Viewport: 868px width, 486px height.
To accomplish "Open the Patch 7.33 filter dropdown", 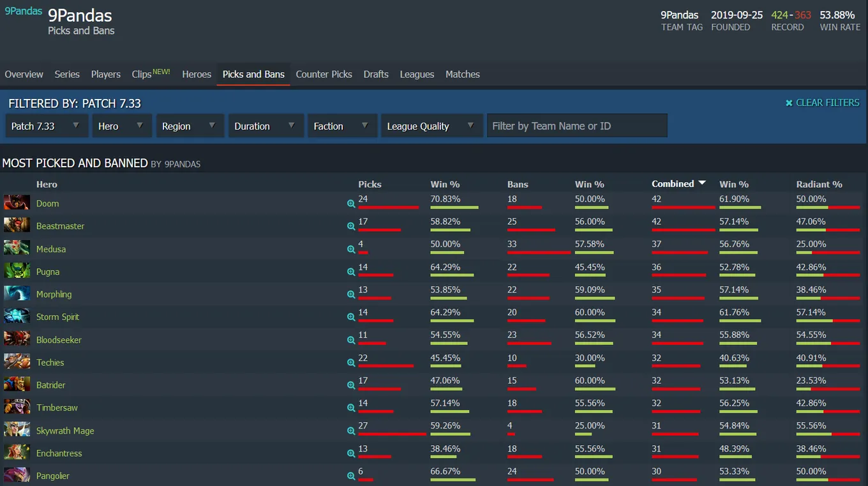I will (47, 126).
